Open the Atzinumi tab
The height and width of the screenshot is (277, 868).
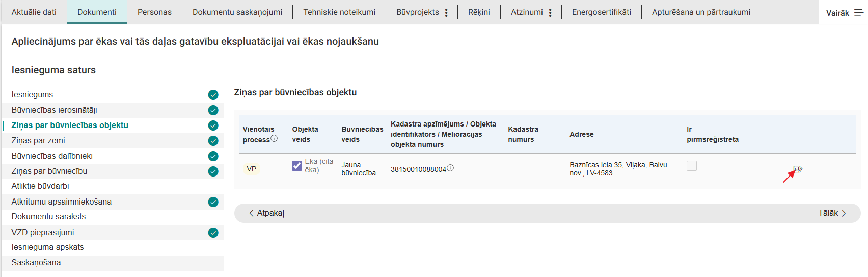527,12
